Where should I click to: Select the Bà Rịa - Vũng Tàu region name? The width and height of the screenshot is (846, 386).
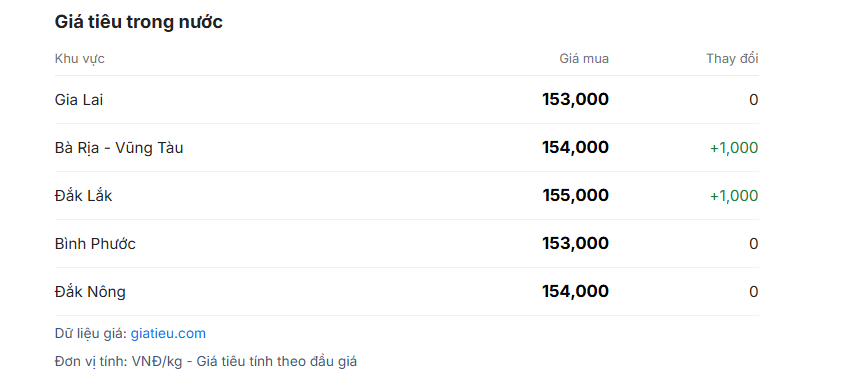tap(119, 148)
